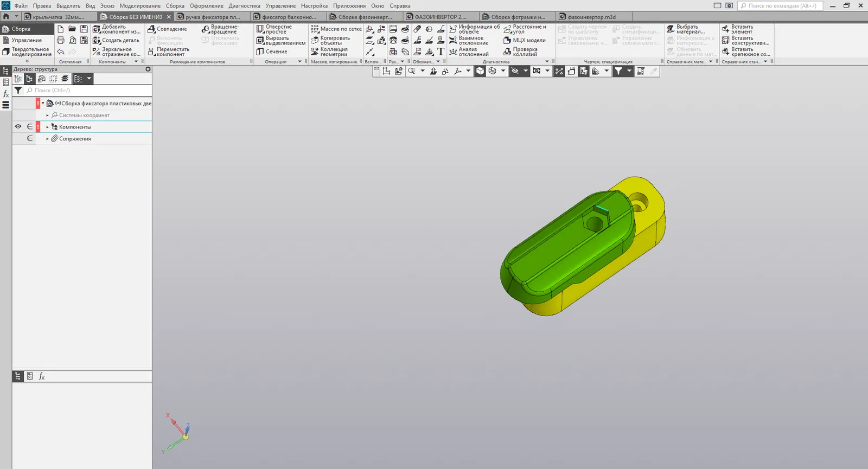This screenshot has height=469, width=868.
Task: Expand Операции panel dropdown arrow
Action: pyautogui.click(x=299, y=62)
